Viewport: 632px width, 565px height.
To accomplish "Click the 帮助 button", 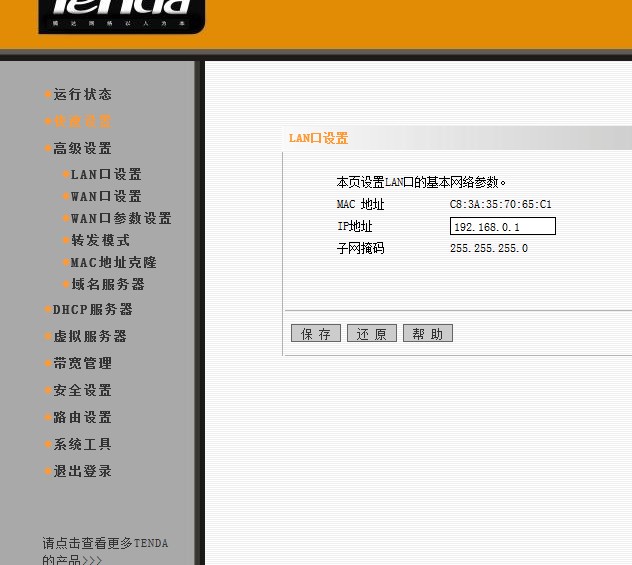I will pyautogui.click(x=428, y=333).
